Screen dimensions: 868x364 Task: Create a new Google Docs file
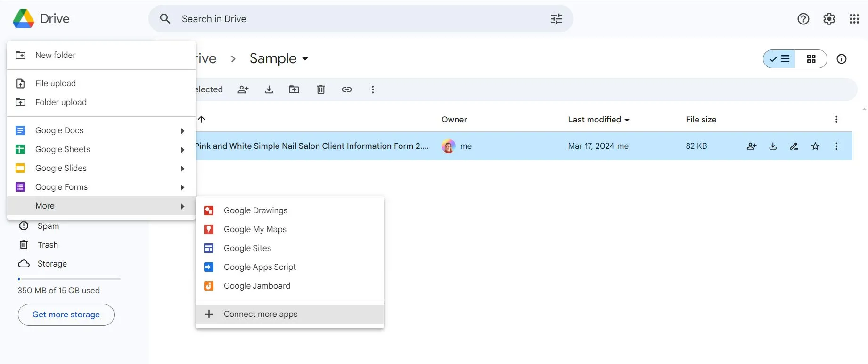coord(101,130)
